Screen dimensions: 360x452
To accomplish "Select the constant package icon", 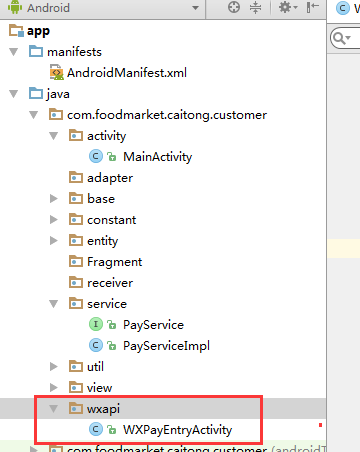I will click(76, 219).
